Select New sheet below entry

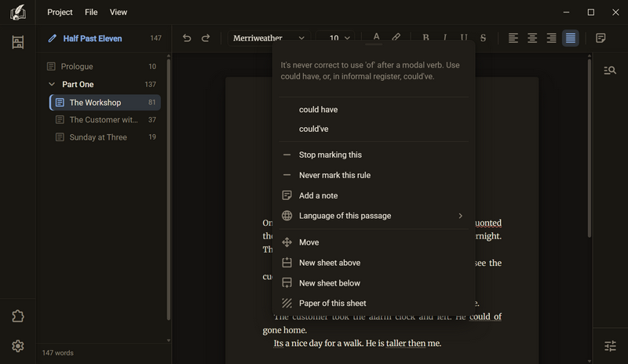pyautogui.click(x=374, y=283)
